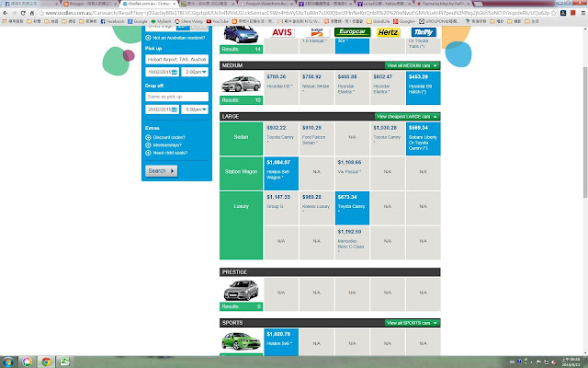This screenshot has height=368, width=588.
Task: Click the Thrifty logo column header
Action: [x=423, y=32]
